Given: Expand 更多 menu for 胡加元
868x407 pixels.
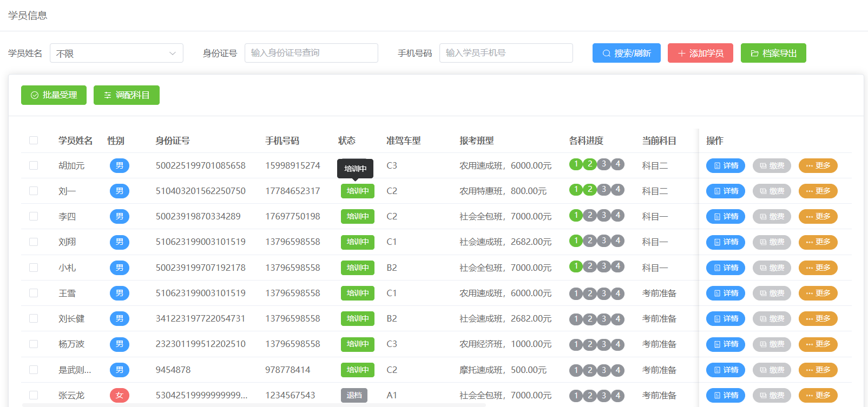Looking at the screenshot, I should 818,165.
